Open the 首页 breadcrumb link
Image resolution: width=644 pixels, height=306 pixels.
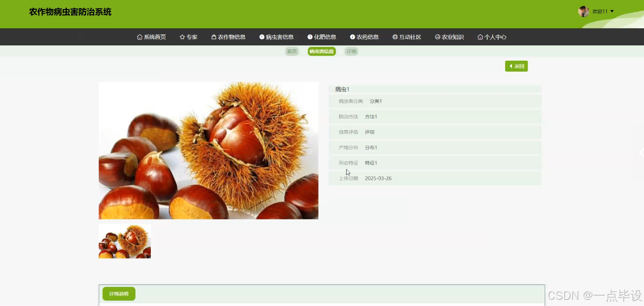[x=292, y=51]
